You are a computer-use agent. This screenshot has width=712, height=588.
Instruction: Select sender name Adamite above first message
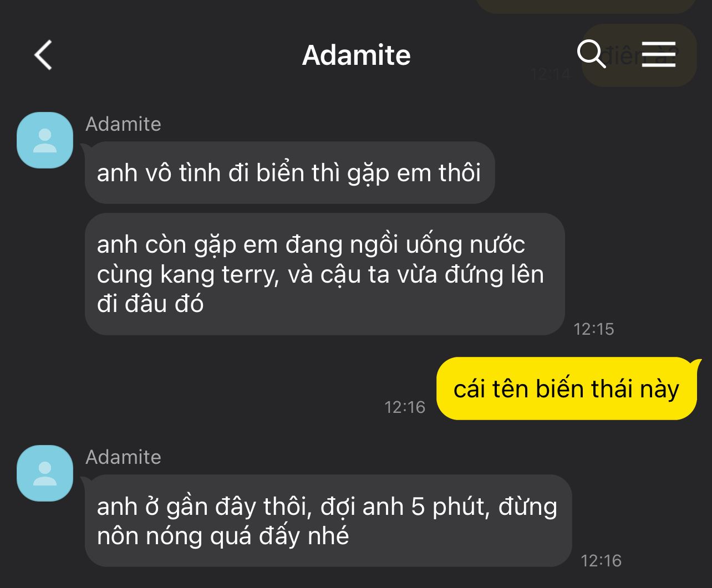[123, 124]
